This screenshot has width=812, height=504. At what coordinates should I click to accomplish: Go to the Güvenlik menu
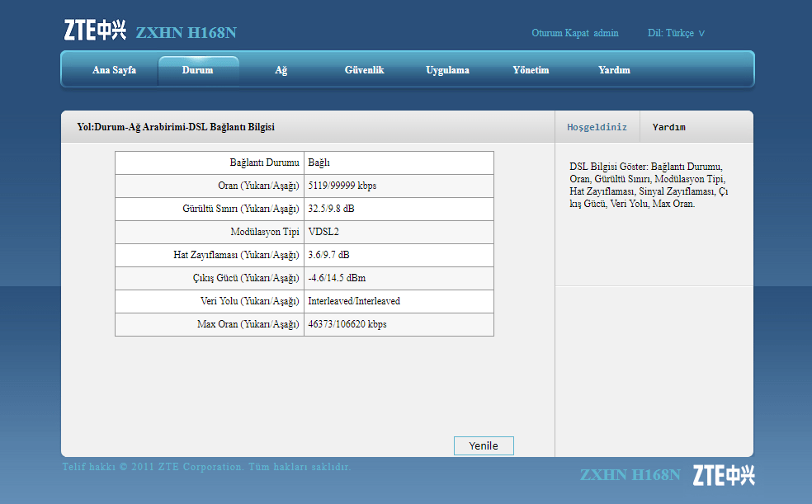click(x=364, y=70)
